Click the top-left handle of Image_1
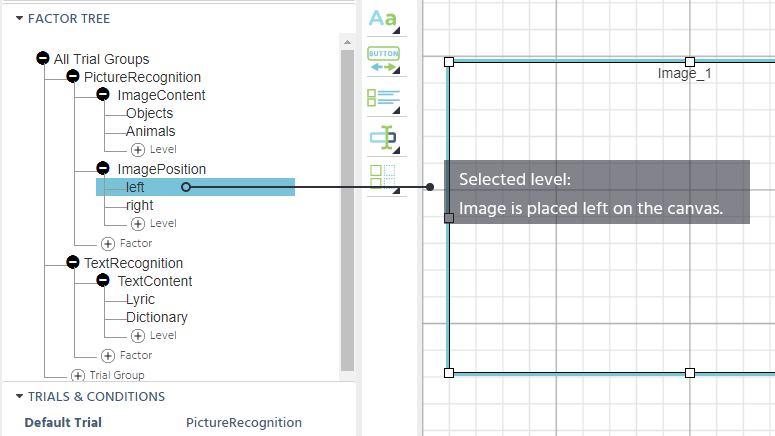775x436 pixels. (449, 62)
